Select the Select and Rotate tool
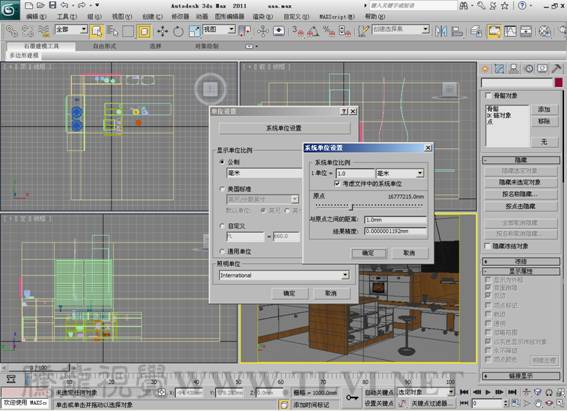This screenshot has width=567, height=411. tap(178, 31)
